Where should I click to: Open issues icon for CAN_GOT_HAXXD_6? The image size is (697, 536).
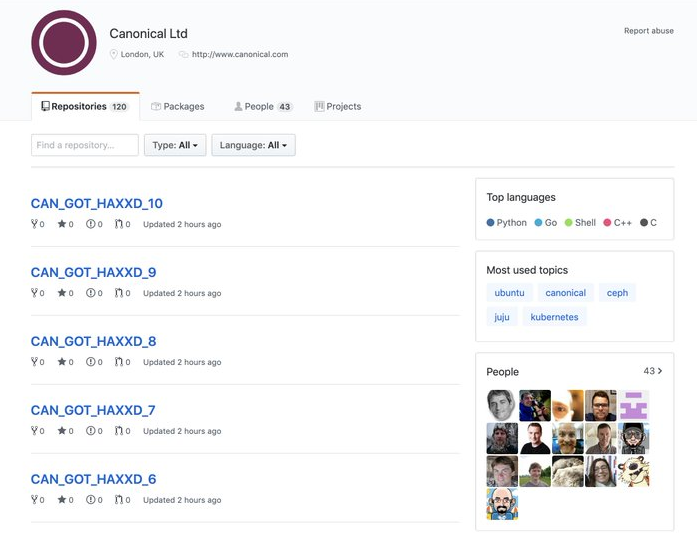pos(90,499)
